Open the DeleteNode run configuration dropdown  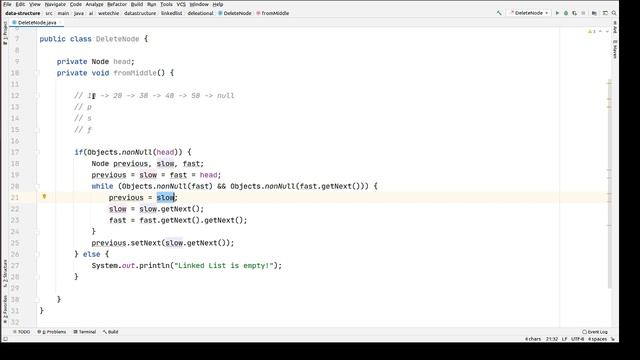[x=529, y=13]
